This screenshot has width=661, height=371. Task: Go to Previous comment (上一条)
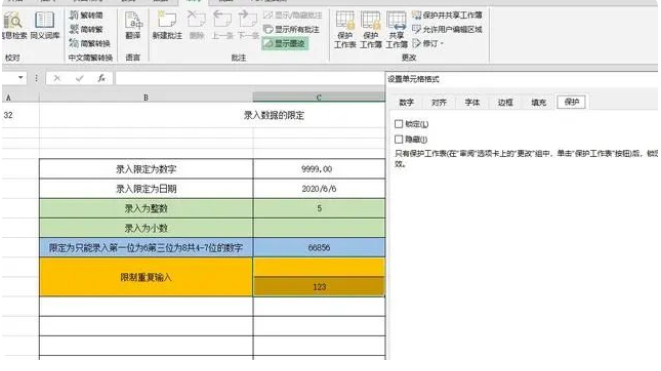click(x=222, y=26)
